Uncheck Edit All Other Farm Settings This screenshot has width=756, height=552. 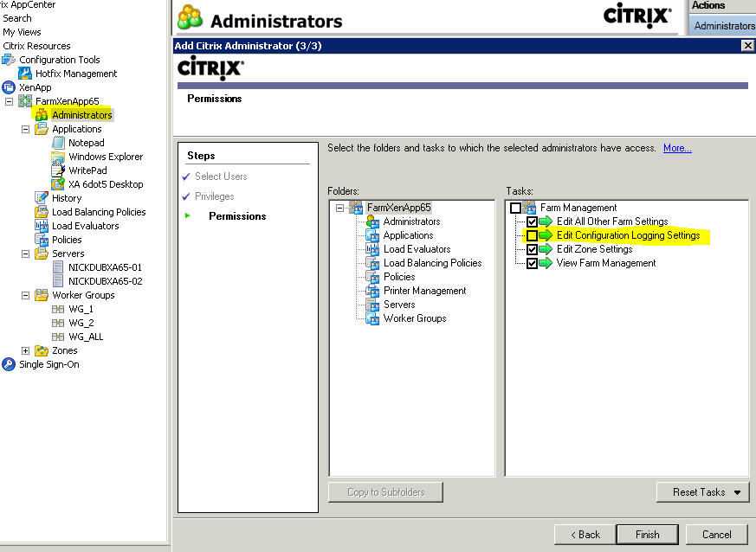click(532, 221)
